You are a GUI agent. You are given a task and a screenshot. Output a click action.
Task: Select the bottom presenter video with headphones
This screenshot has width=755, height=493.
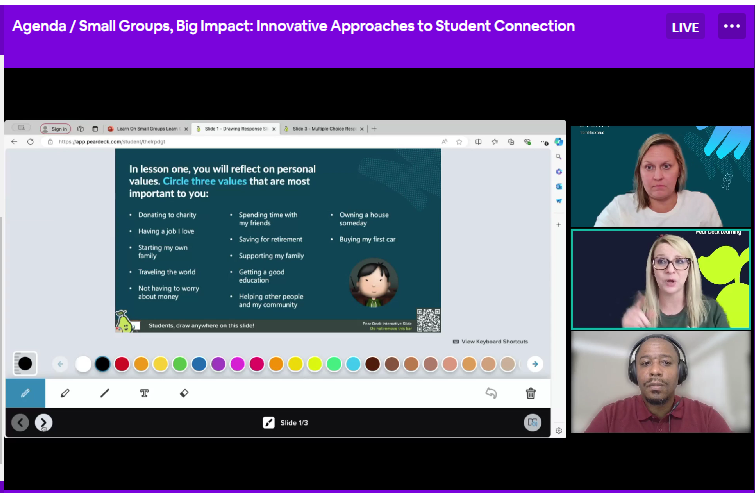660,382
